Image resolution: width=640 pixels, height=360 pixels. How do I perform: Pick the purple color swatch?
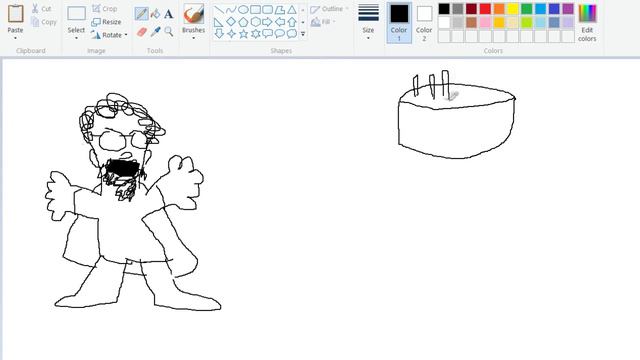tap(568, 9)
